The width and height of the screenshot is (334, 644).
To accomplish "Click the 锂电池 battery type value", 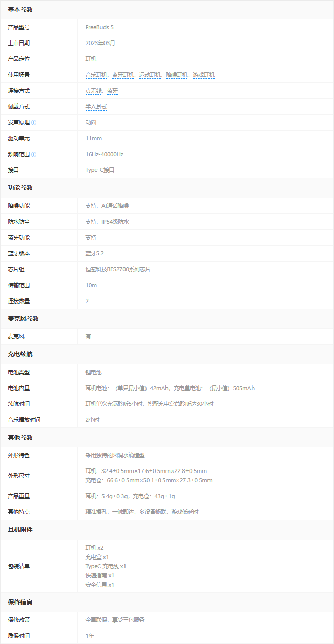I will pos(93,372).
